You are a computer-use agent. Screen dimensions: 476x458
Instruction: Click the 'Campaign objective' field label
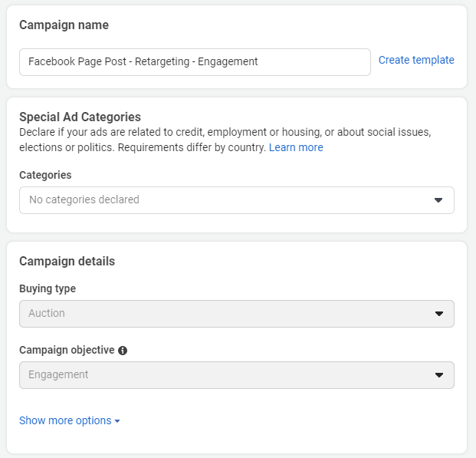(67, 350)
